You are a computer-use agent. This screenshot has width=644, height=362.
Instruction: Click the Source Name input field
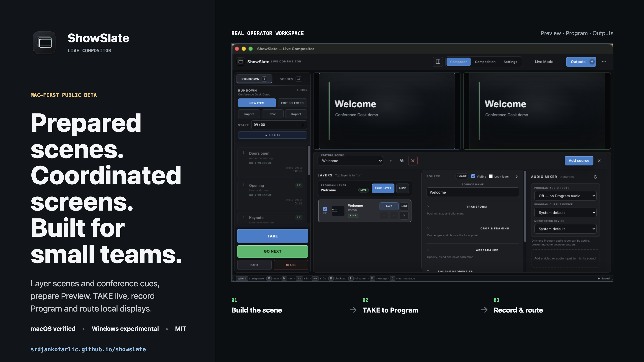[473, 192]
